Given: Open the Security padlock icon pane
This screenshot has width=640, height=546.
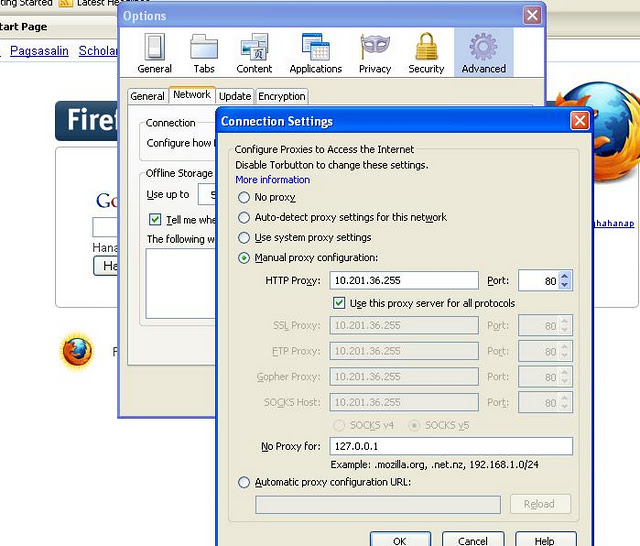Looking at the screenshot, I should pyautogui.click(x=426, y=53).
